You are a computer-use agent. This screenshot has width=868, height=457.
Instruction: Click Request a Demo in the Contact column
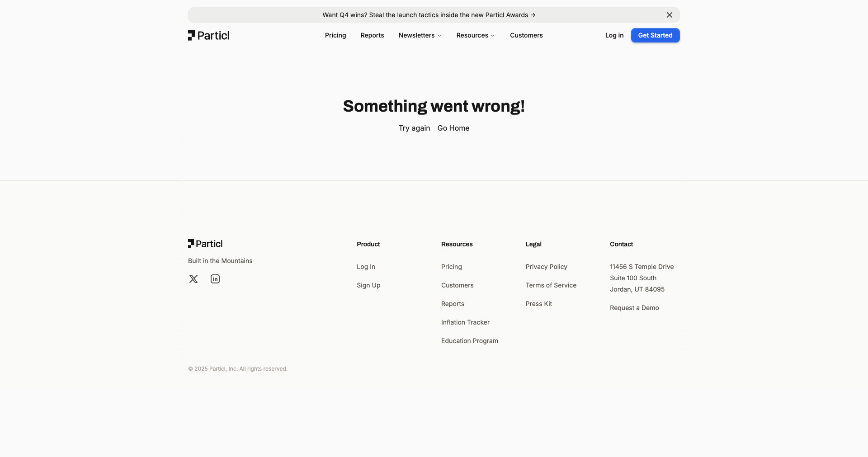(634, 308)
